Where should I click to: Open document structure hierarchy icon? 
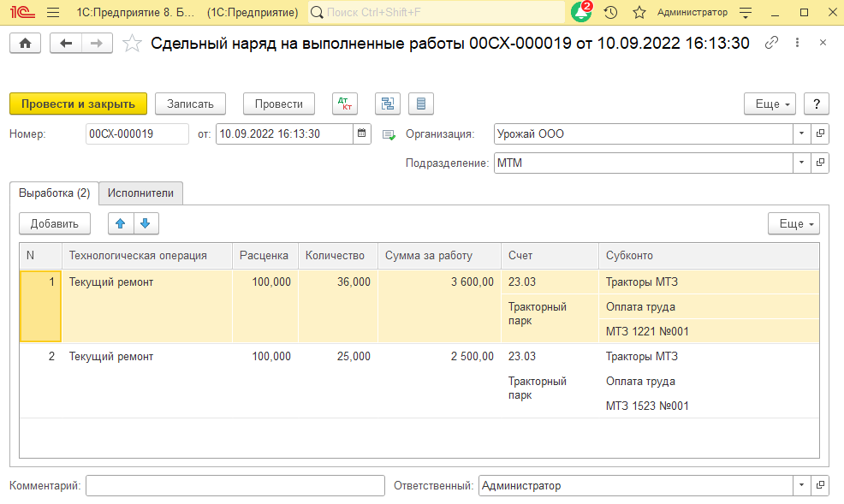(389, 104)
